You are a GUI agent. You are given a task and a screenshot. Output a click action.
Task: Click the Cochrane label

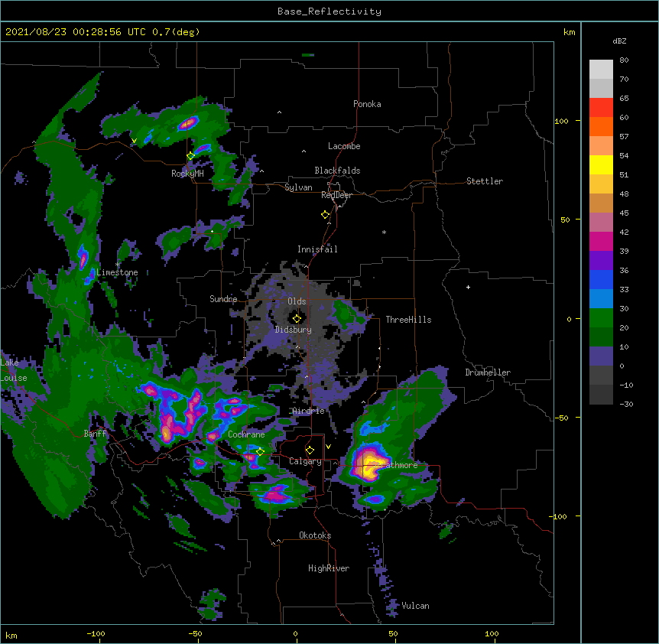(x=246, y=434)
